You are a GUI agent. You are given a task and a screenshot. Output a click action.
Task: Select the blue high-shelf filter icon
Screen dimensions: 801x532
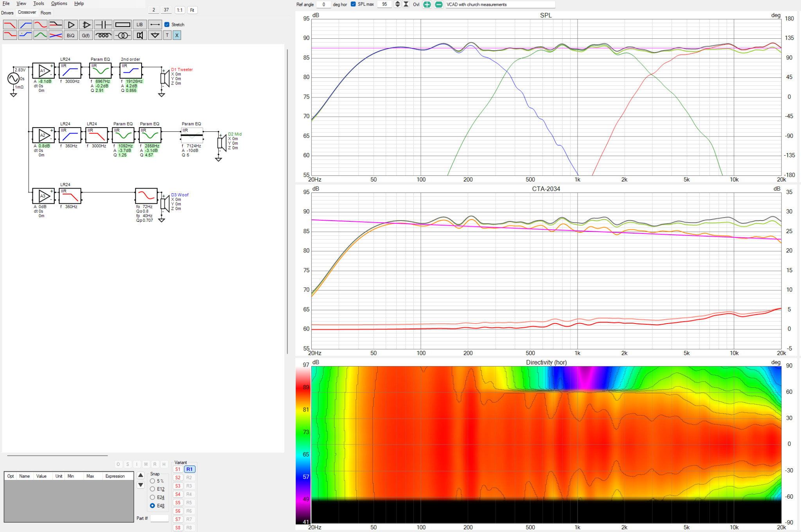pos(25,35)
